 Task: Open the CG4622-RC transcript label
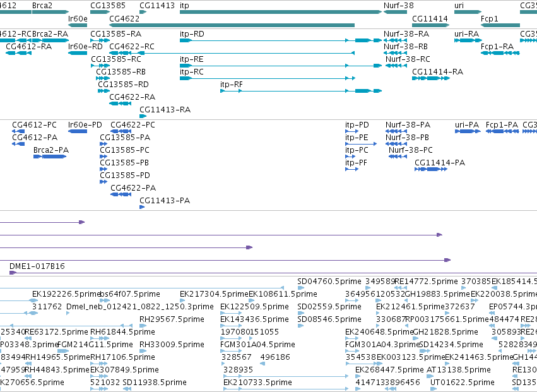click(132, 47)
